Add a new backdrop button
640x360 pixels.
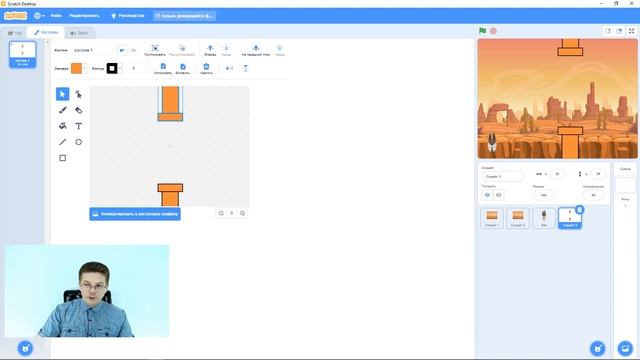[625, 349]
